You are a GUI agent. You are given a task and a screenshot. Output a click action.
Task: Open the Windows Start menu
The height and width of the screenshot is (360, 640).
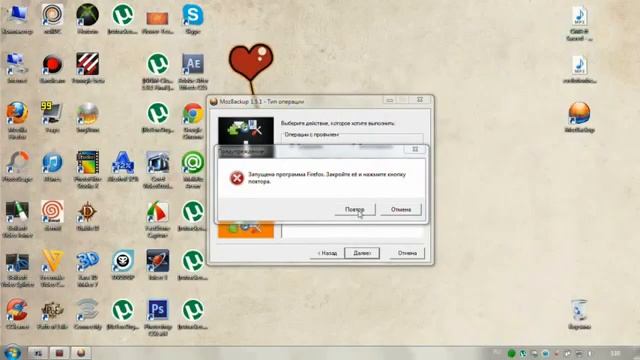[12, 352]
